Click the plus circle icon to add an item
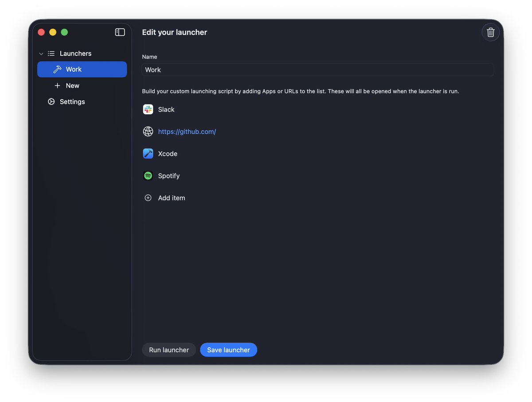This screenshot has height=402, width=532. point(148,198)
